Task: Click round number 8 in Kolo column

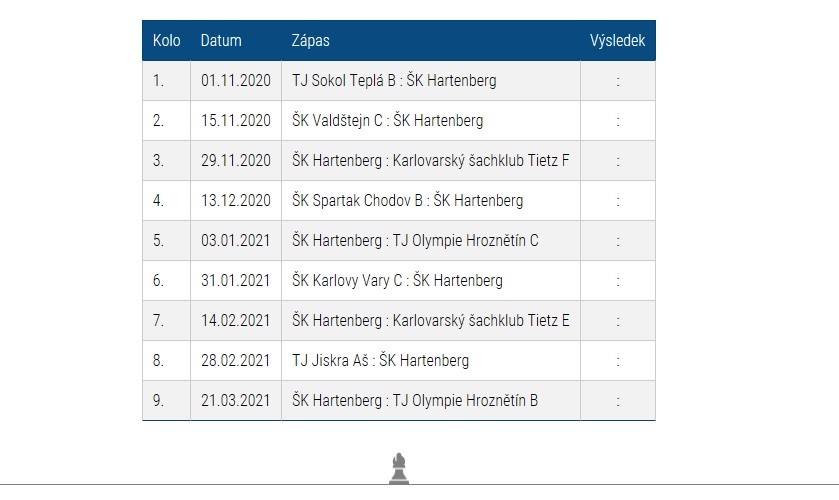Action: (x=158, y=361)
